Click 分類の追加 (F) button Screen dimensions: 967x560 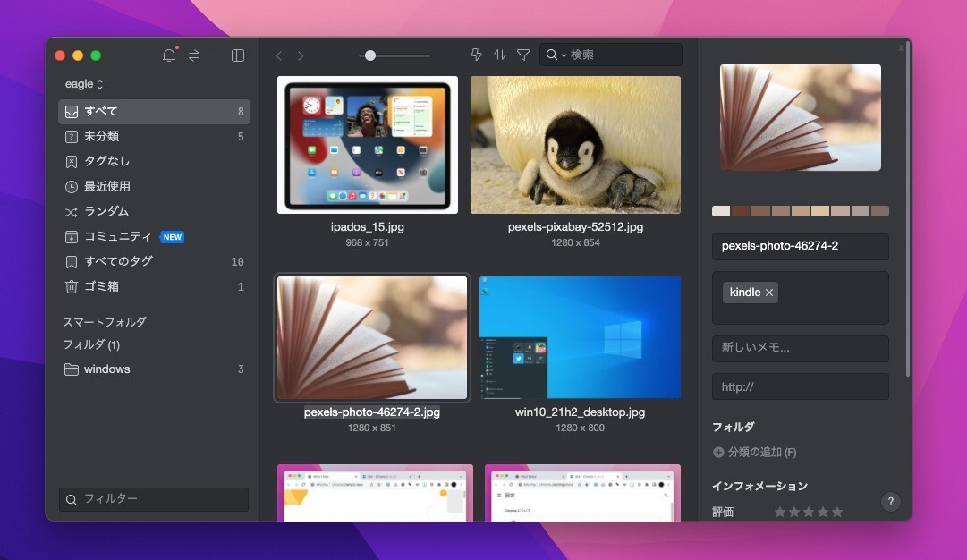tap(754, 452)
